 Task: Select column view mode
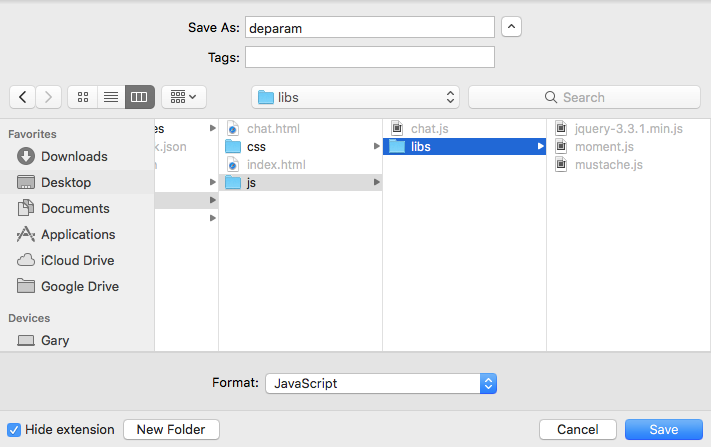tap(139, 97)
